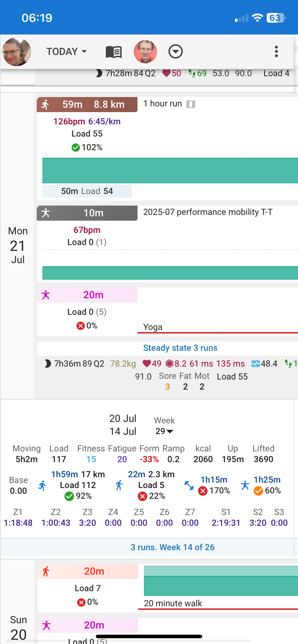Expand the TODAY dropdown

coord(67,52)
